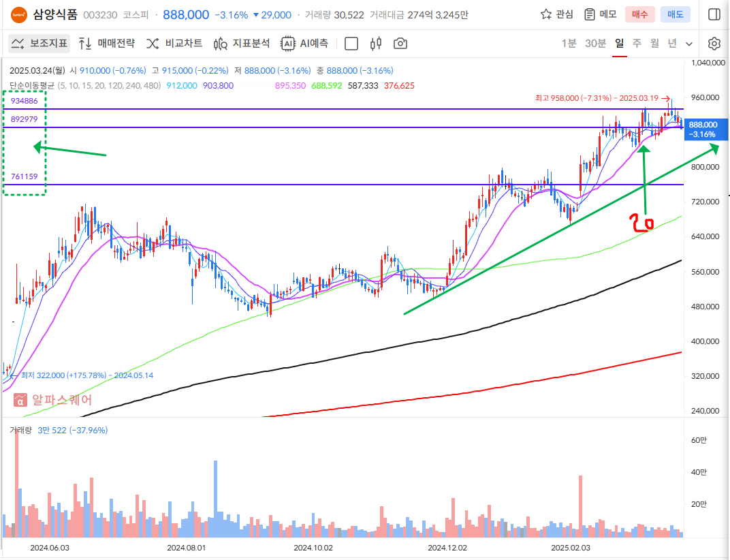The height and width of the screenshot is (560, 730).
Task: Click the stock code 003230
Action: [100, 15]
